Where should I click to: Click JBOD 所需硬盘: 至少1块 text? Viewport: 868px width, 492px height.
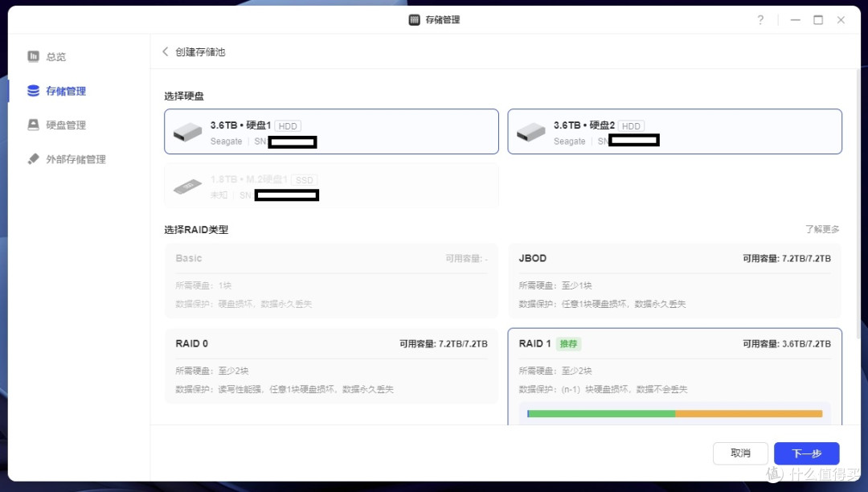click(x=555, y=285)
